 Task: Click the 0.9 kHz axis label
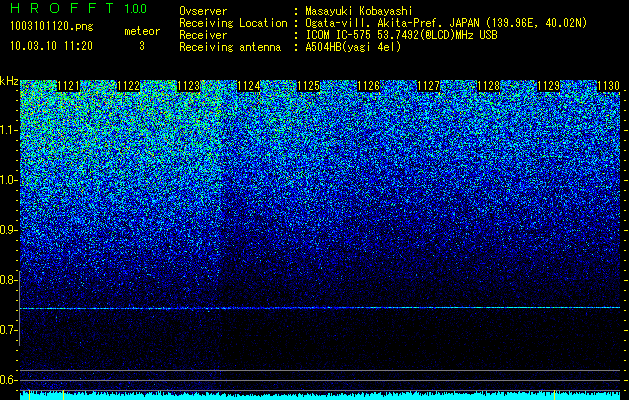(x=8, y=230)
